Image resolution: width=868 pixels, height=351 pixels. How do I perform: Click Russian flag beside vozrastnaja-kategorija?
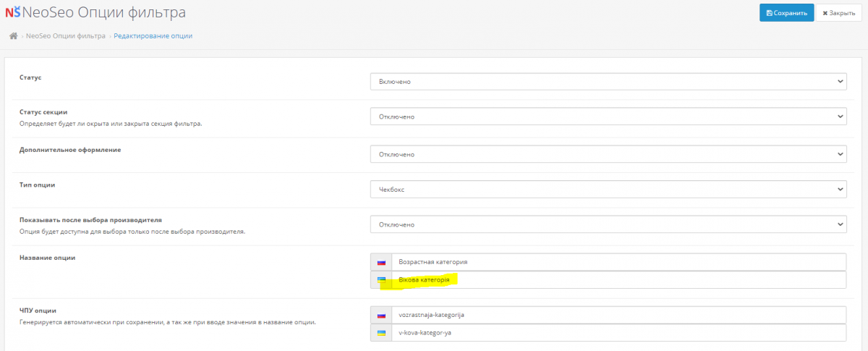381,315
